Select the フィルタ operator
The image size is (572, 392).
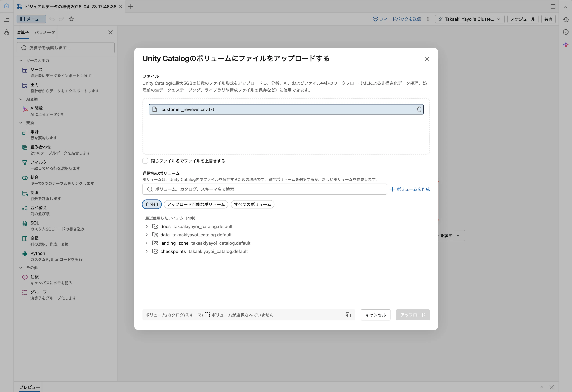(38, 162)
